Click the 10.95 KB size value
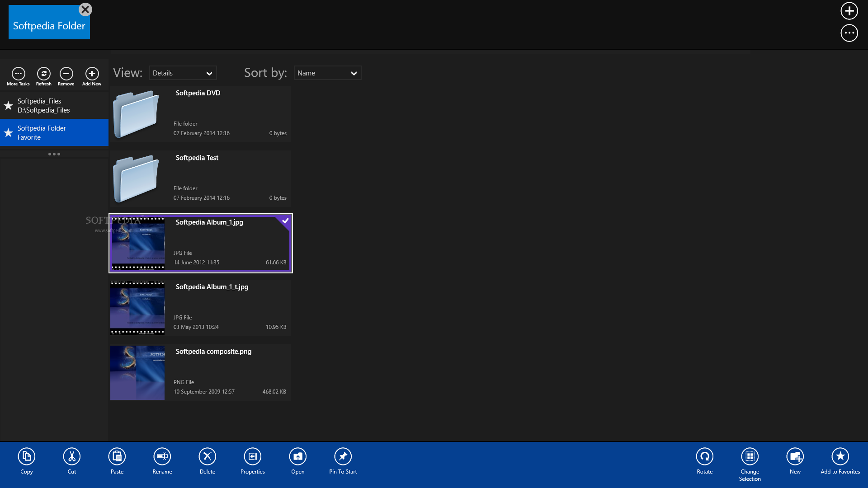The width and height of the screenshot is (868, 488). click(276, 327)
